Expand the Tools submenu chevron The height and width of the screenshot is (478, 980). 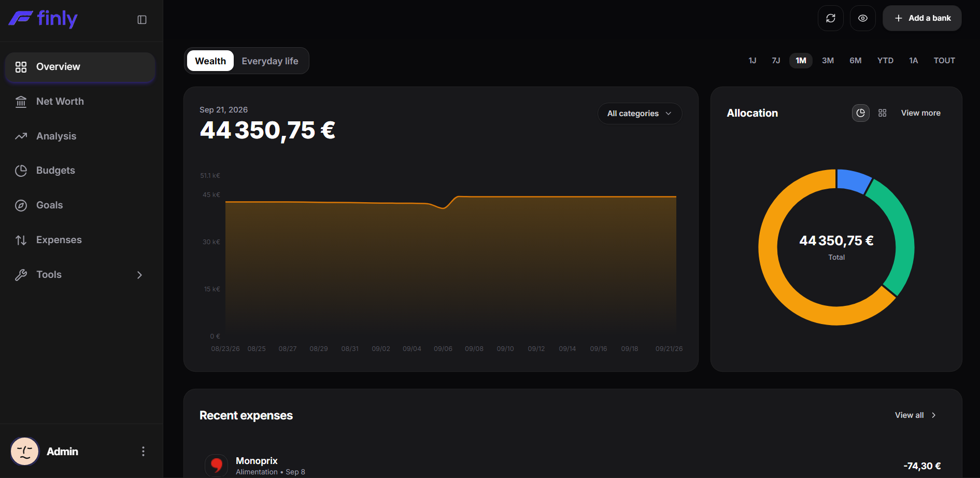coord(139,275)
